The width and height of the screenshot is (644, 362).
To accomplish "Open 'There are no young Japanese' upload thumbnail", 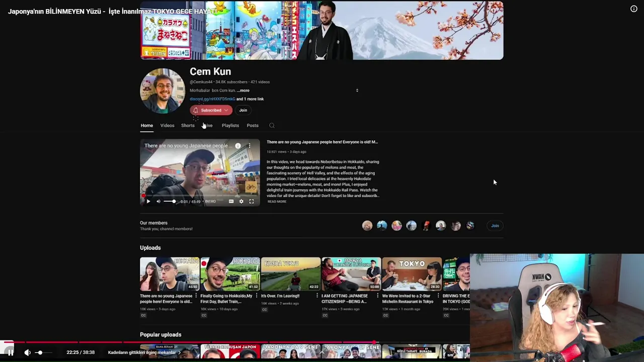I will [x=170, y=274].
